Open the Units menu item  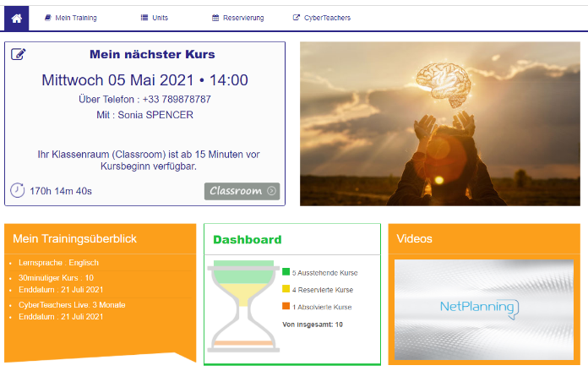[155, 18]
